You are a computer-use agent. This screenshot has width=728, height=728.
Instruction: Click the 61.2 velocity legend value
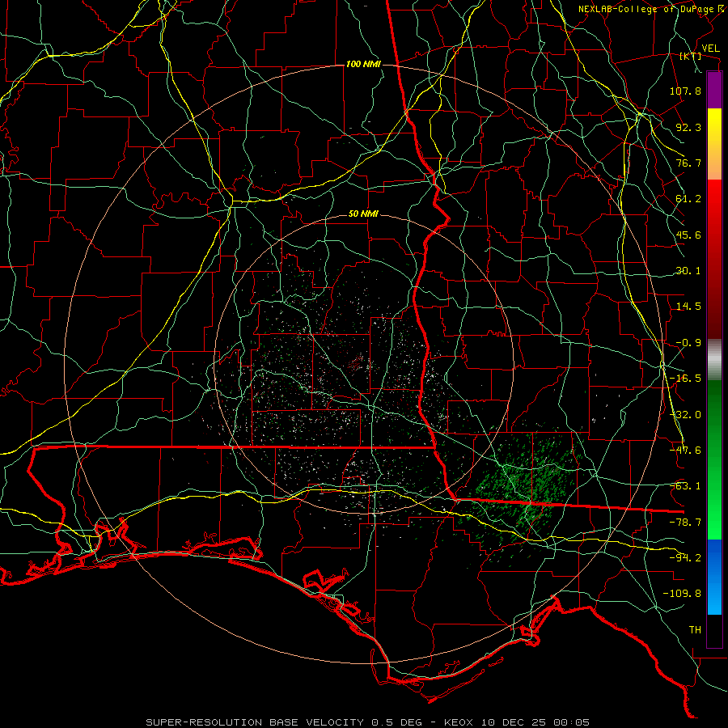coord(688,199)
